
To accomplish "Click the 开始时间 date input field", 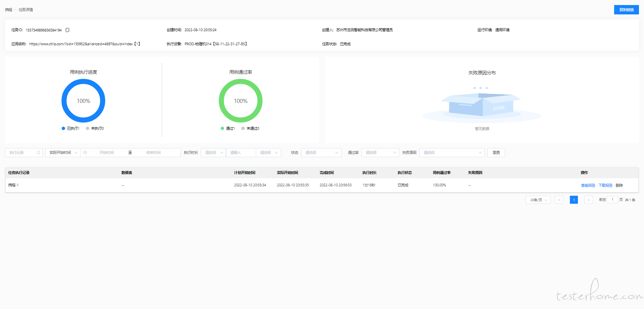I will click(106, 152).
